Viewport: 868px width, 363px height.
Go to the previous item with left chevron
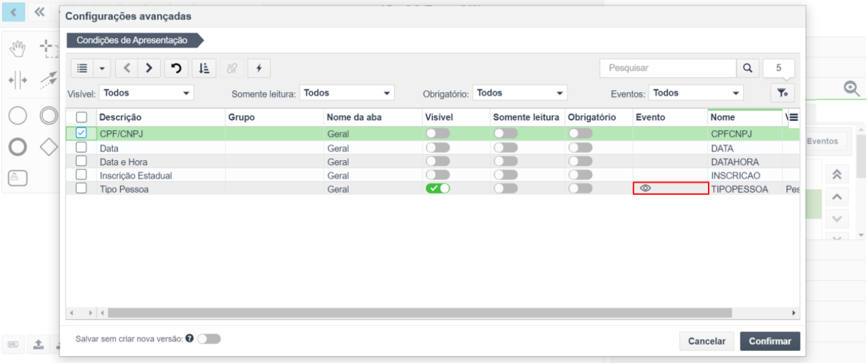[x=127, y=68]
